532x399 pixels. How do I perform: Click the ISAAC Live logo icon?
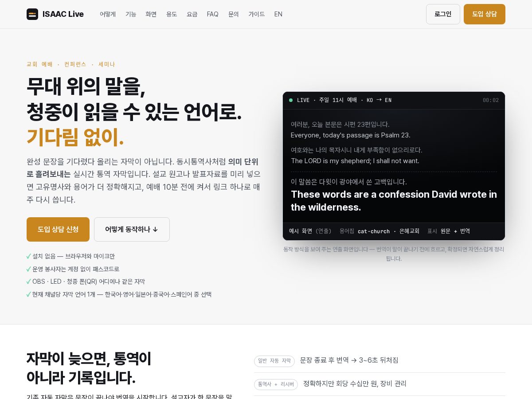pyautogui.click(x=32, y=14)
